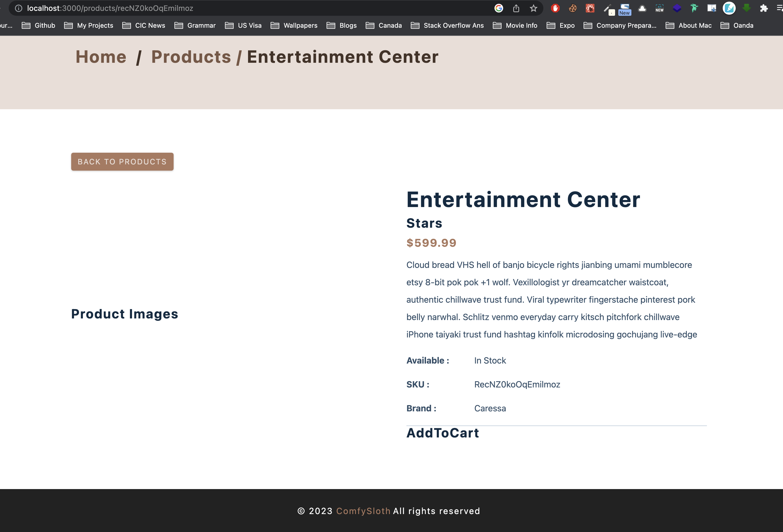Click the cookie extension icon
783x532 pixels.
pyautogui.click(x=572, y=8)
